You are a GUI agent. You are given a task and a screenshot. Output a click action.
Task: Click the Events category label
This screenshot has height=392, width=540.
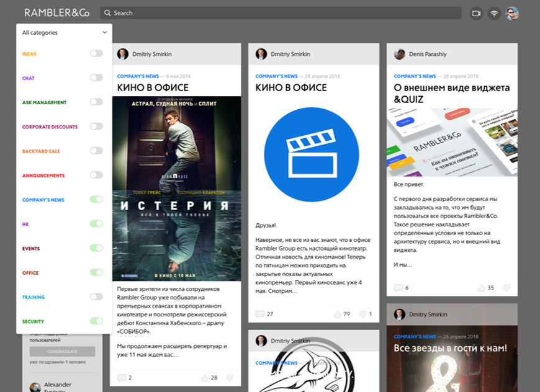(31, 249)
